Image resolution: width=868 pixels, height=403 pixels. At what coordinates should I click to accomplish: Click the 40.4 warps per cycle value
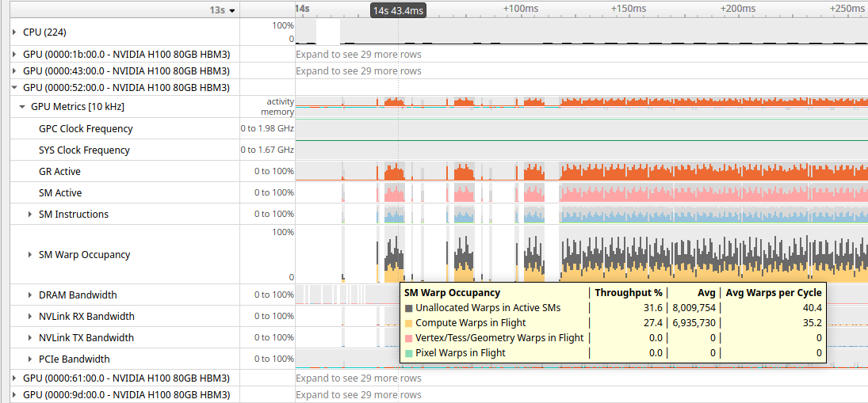click(813, 308)
